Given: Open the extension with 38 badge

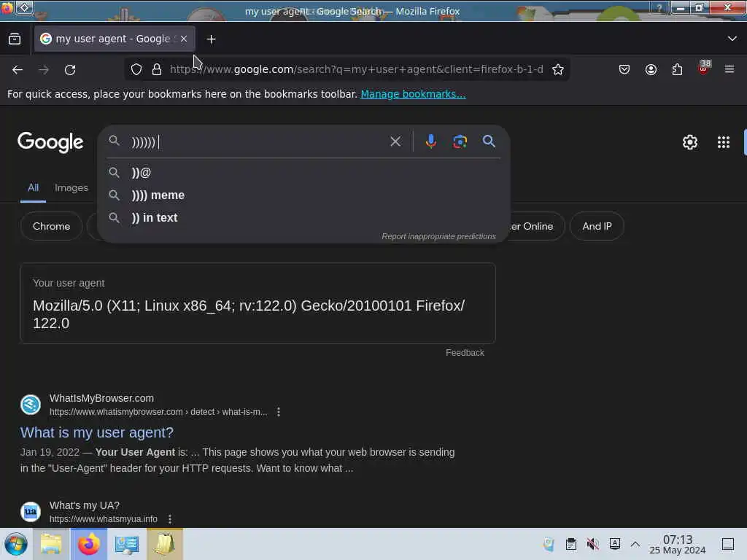Looking at the screenshot, I should point(703,68).
